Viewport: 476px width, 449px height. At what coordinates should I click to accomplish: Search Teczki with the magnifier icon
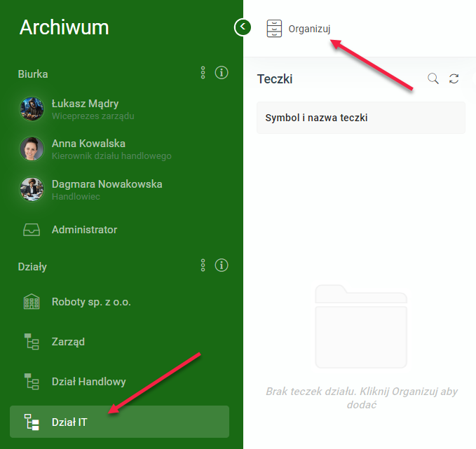(433, 78)
